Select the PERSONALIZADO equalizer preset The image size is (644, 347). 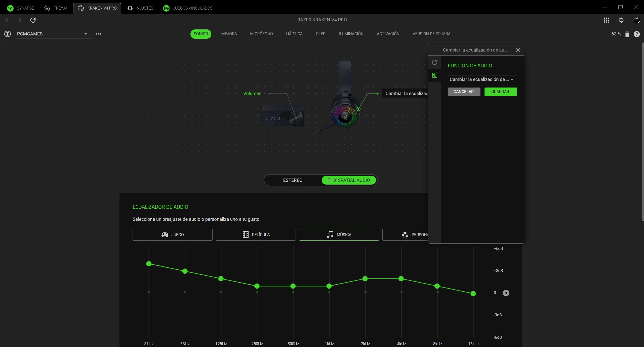coord(405,235)
